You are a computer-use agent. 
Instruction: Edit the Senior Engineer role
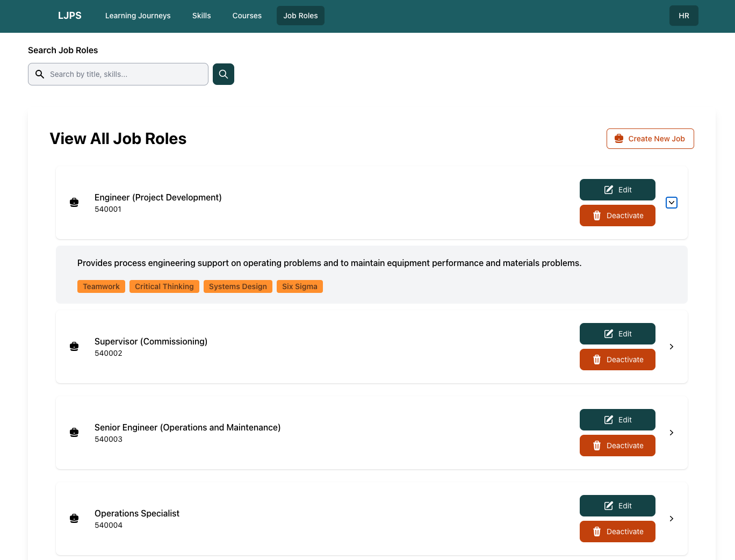[x=617, y=420]
